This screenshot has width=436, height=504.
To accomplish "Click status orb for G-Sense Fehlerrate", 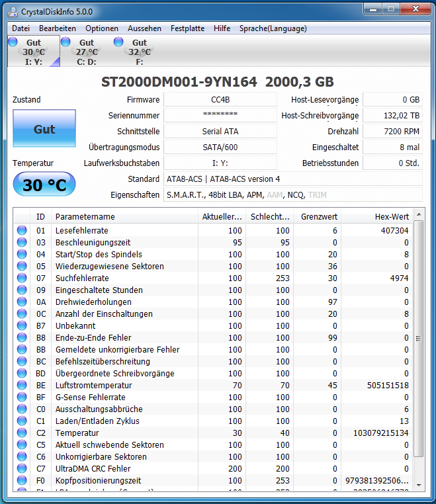I will [x=22, y=397].
